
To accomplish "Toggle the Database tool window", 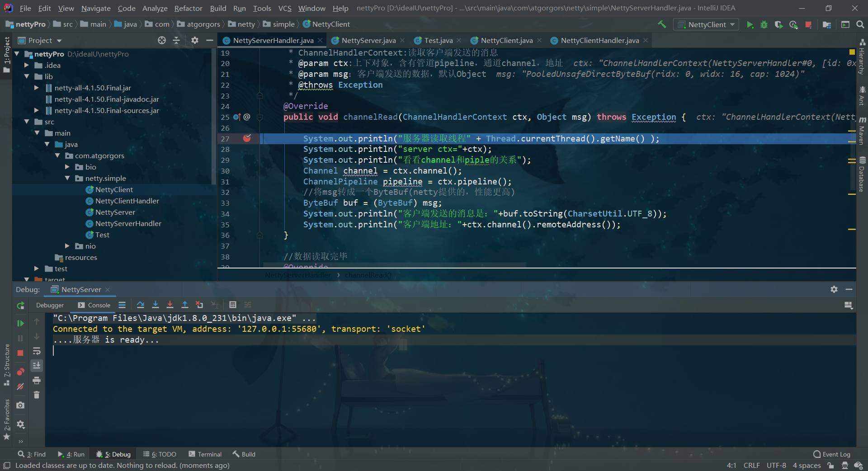I will click(862, 174).
